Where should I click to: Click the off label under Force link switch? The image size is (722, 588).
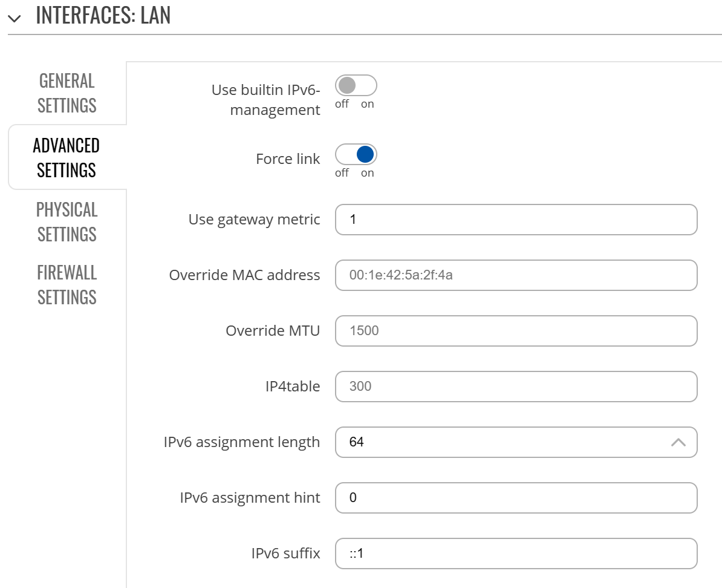click(342, 172)
